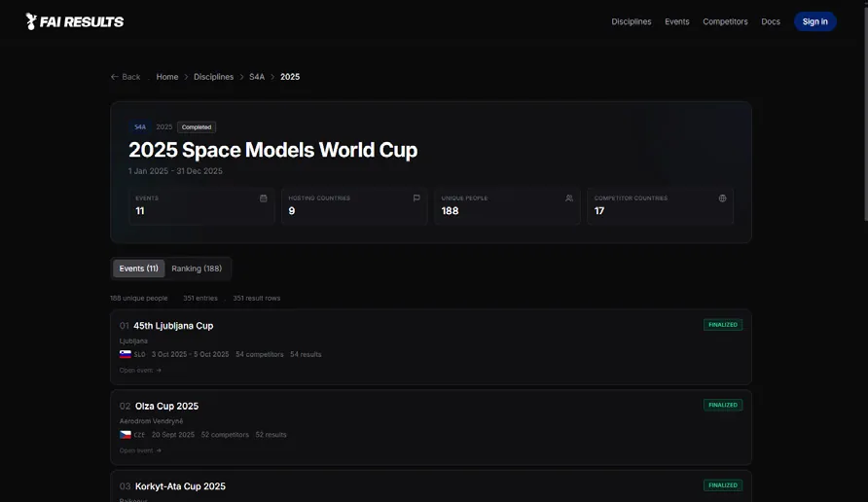Click the Slovenia flag icon
The height and width of the screenshot is (502, 868).
(126, 354)
